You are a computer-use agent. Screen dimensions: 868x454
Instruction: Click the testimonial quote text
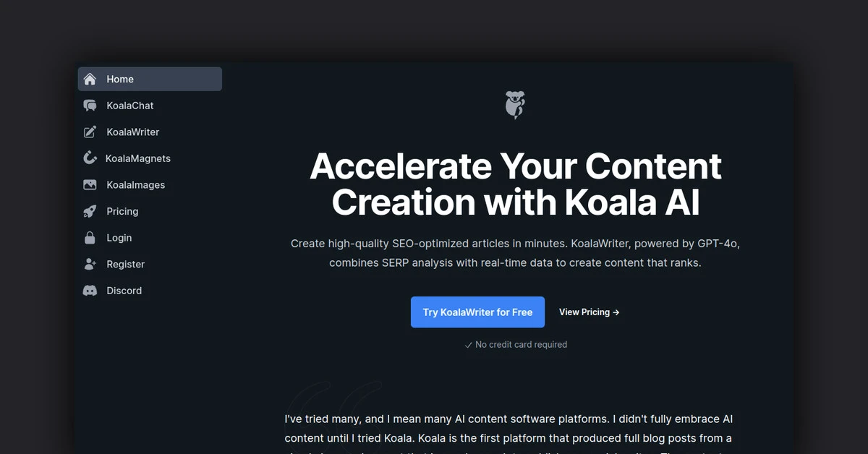coord(509,428)
